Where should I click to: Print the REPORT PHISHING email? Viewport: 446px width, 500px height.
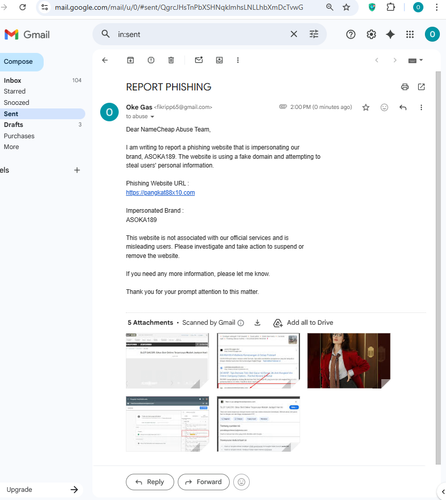click(405, 87)
